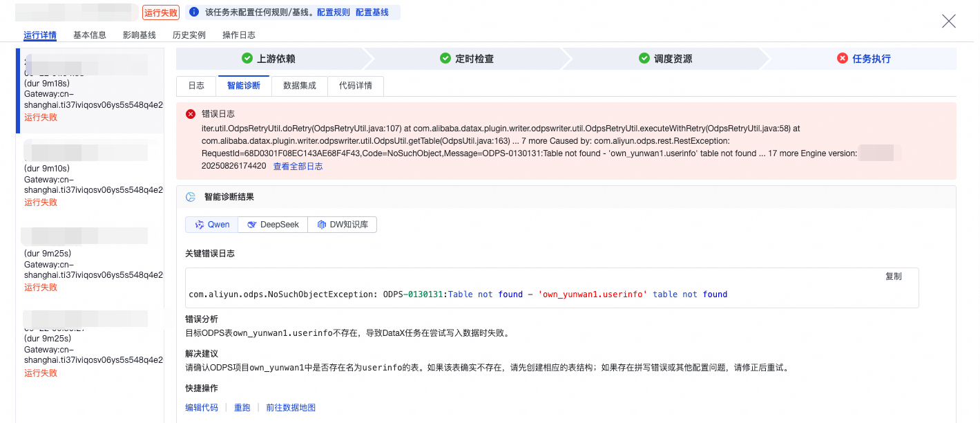Image resolution: width=980 pixels, height=423 pixels.
Task: Open 查看全部日志 link
Action: (x=298, y=167)
